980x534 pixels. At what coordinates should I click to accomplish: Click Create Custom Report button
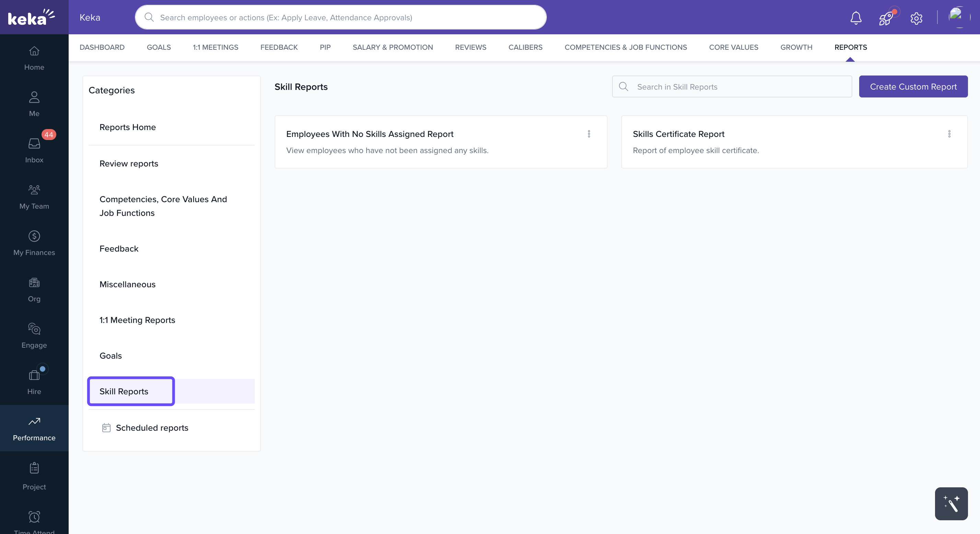click(x=913, y=87)
